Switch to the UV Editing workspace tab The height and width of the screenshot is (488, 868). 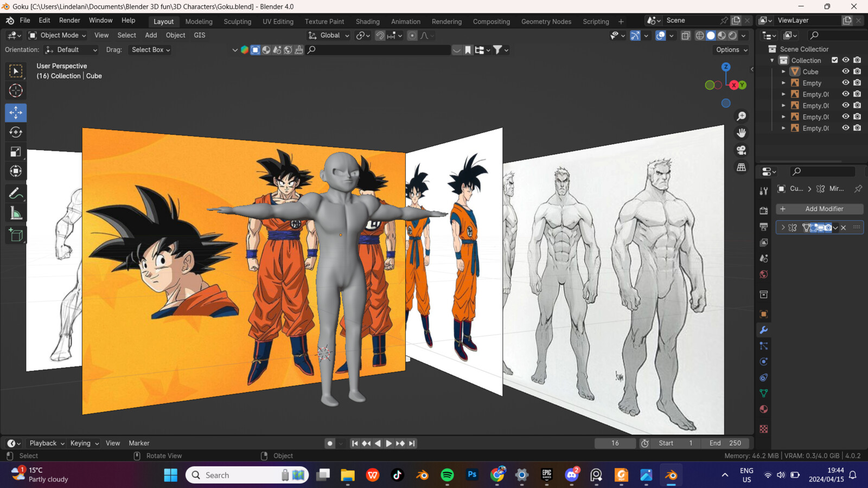coord(278,22)
